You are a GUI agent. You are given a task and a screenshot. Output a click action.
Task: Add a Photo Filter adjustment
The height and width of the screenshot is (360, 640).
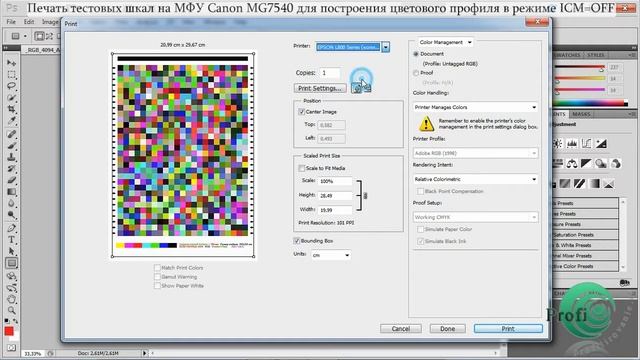tap(600, 164)
